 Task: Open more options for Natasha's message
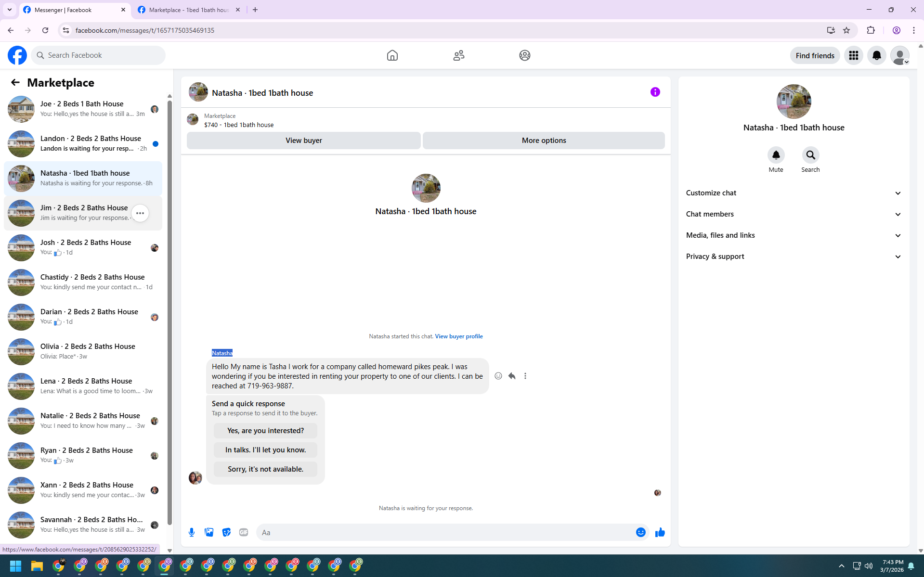525,376
